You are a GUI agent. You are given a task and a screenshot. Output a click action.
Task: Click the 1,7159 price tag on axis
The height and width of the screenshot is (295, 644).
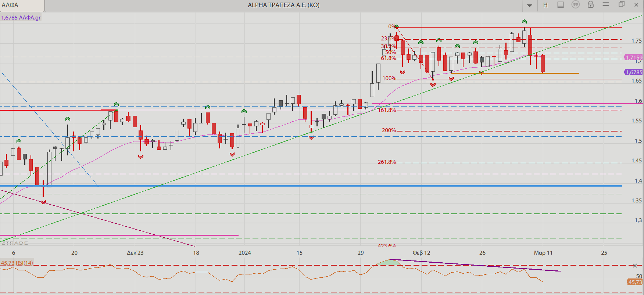(634, 58)
